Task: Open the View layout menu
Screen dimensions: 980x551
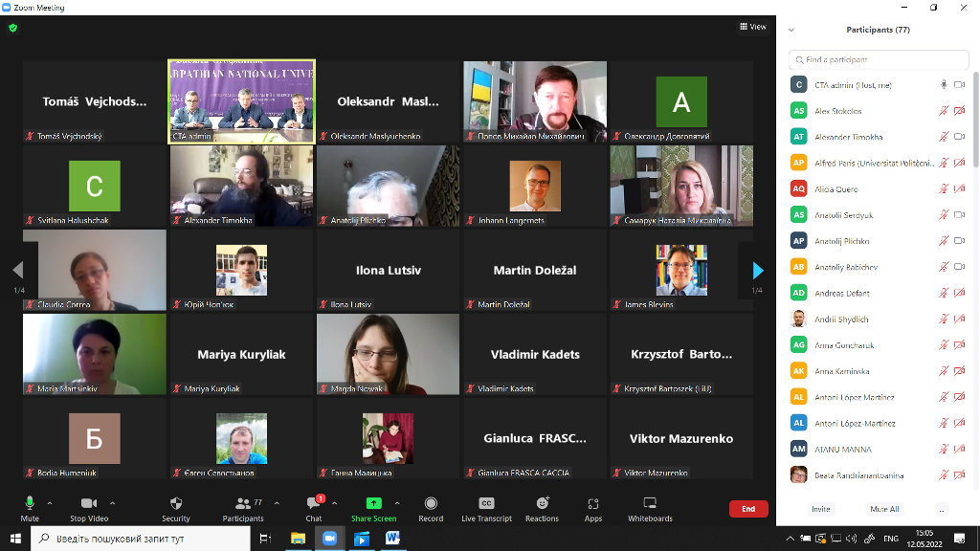Action: click(x=753, y=27)
